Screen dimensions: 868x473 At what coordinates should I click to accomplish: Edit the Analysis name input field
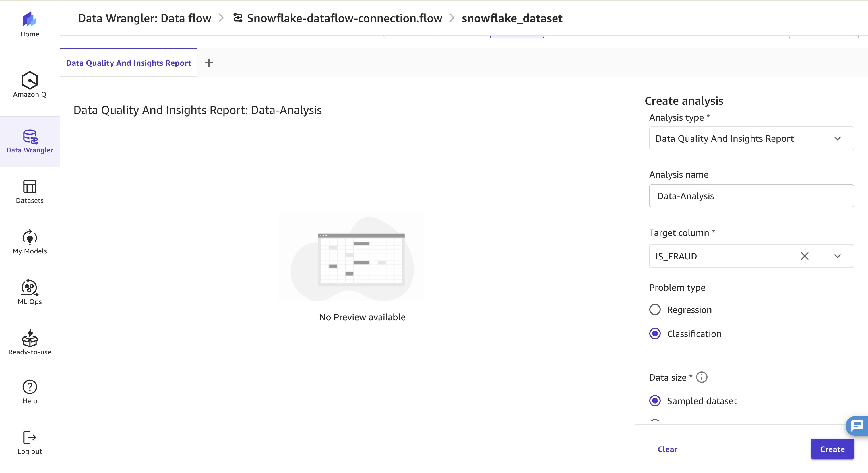(751, 196)
